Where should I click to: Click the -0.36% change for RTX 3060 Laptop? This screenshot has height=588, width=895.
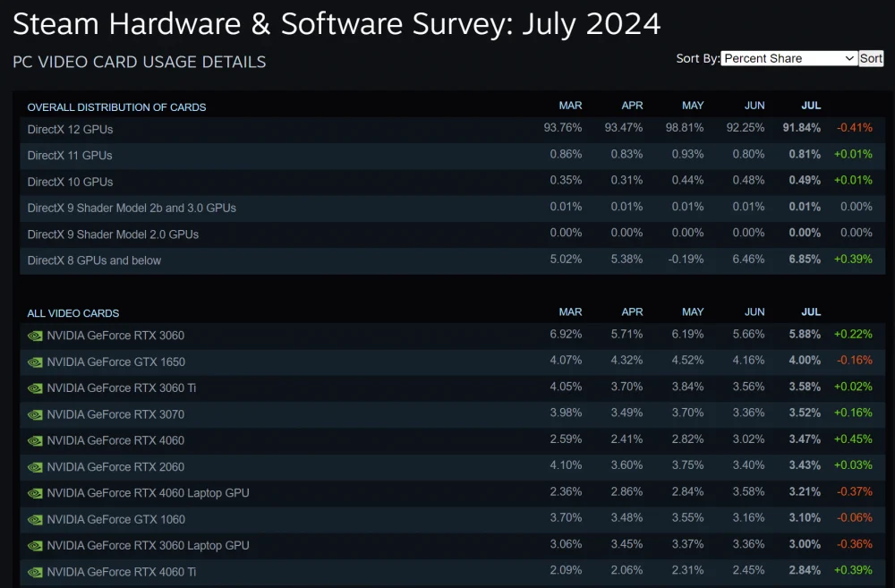(855, 544)
